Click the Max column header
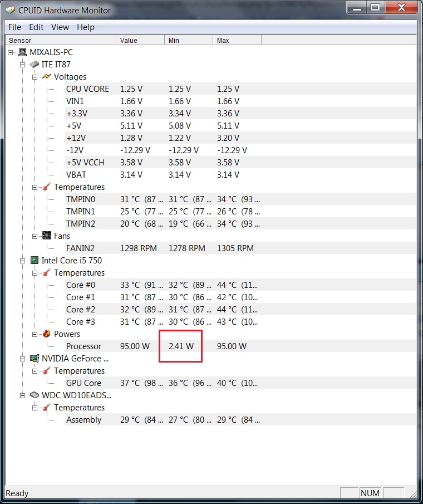This screenshot has width=423, height=504. [x=237, y=40]
